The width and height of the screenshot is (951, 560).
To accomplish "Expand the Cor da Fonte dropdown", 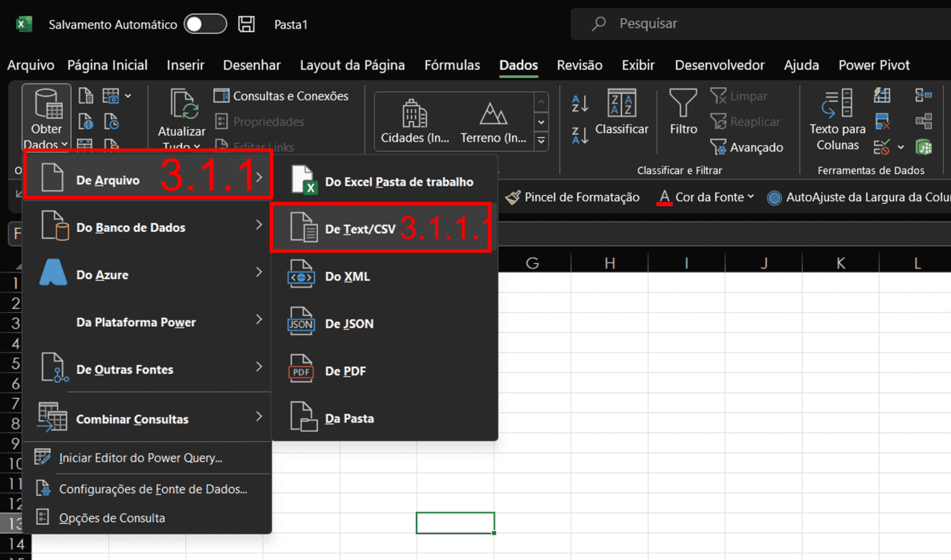I will [752, 197].
